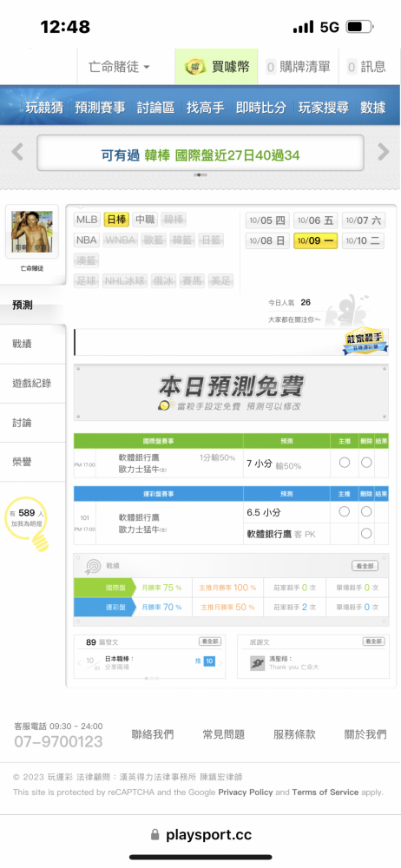
Task: Click the target icon beside 戰績
Action: pos(92,566)
